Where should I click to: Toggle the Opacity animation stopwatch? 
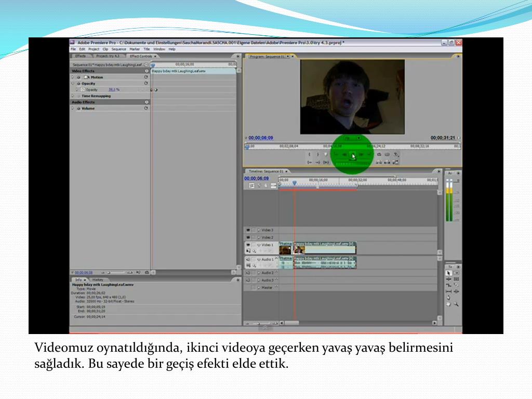click(83, 89)
